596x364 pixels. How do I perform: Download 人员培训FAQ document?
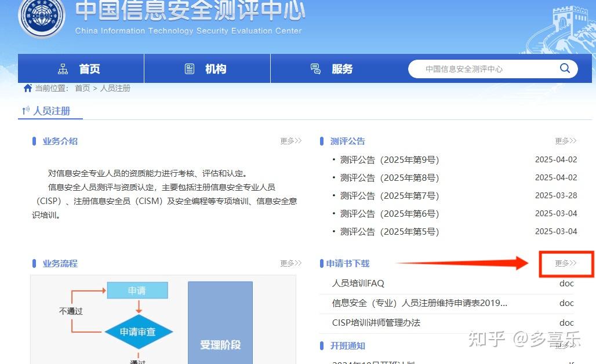coord(358,283)
